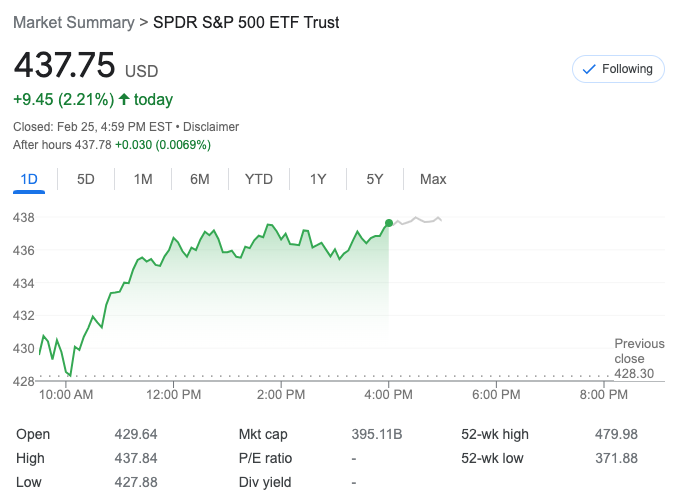Select the YTD range tab
Viewport: 682px width, 499px height.
click(259, 179)
